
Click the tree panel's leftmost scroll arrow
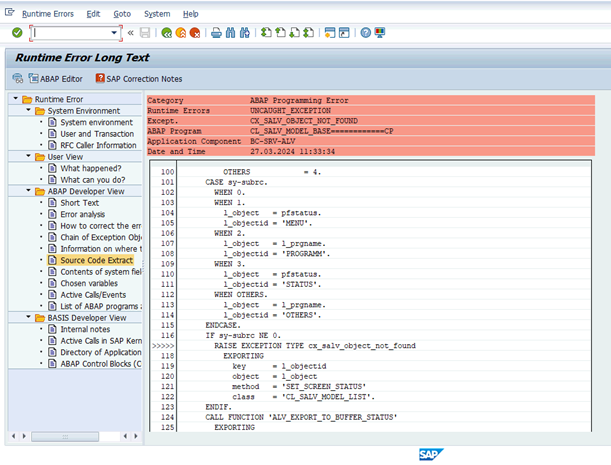pyautogui.click(x=14, y=436)
